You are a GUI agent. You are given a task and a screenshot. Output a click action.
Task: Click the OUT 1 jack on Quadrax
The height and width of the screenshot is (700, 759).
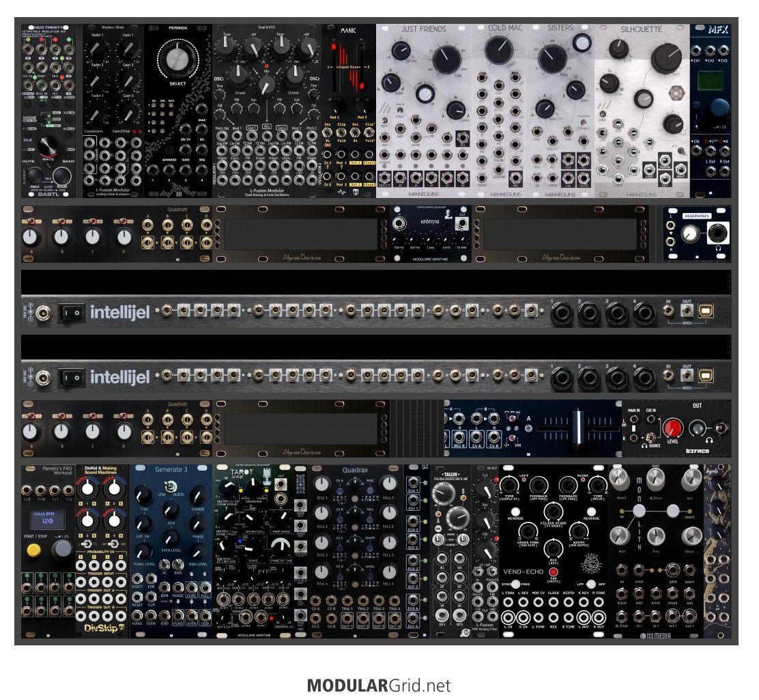click(x=347, y=617)
